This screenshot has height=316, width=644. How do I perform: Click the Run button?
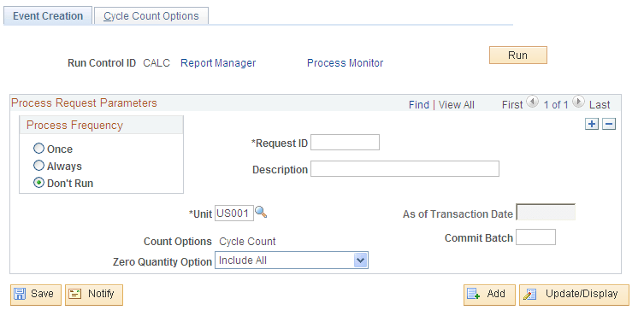[518, 55]
